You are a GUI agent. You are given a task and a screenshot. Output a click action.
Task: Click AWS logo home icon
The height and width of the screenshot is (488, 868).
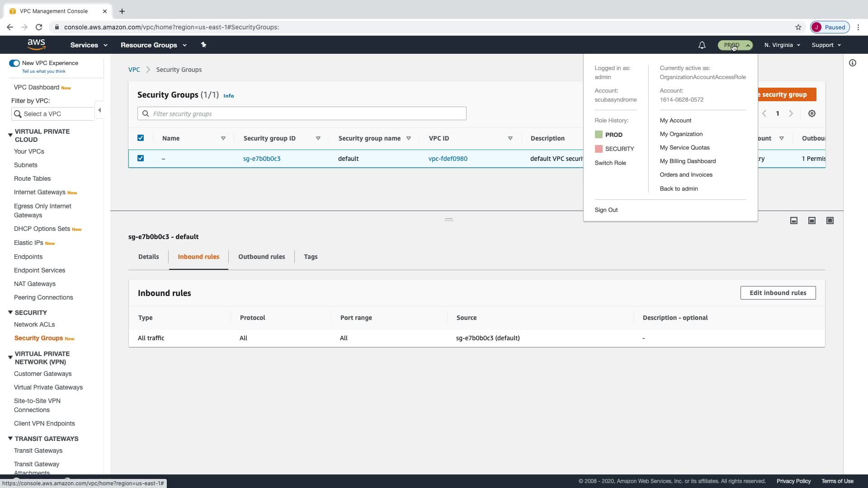pyautogui.click(x=36, y=45)
